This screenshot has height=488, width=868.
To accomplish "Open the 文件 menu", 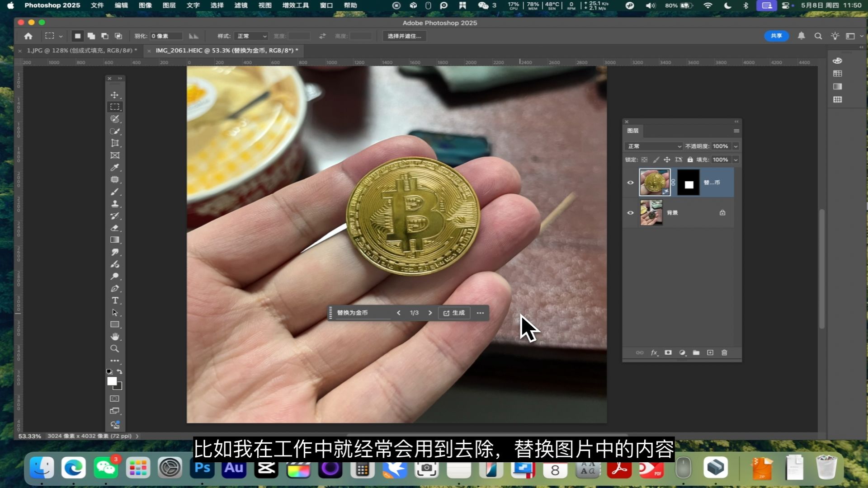I will pyautogui.click(x=97, y=5).
